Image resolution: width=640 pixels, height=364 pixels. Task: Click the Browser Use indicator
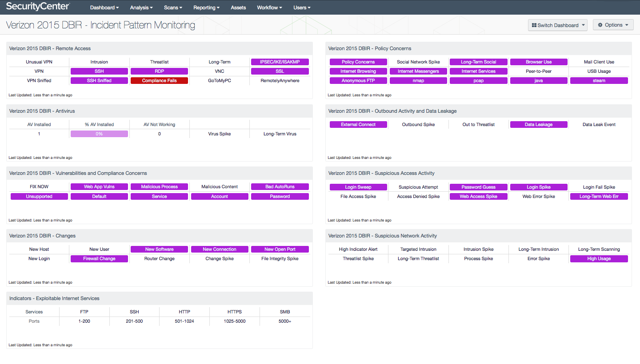coord(539,62)
